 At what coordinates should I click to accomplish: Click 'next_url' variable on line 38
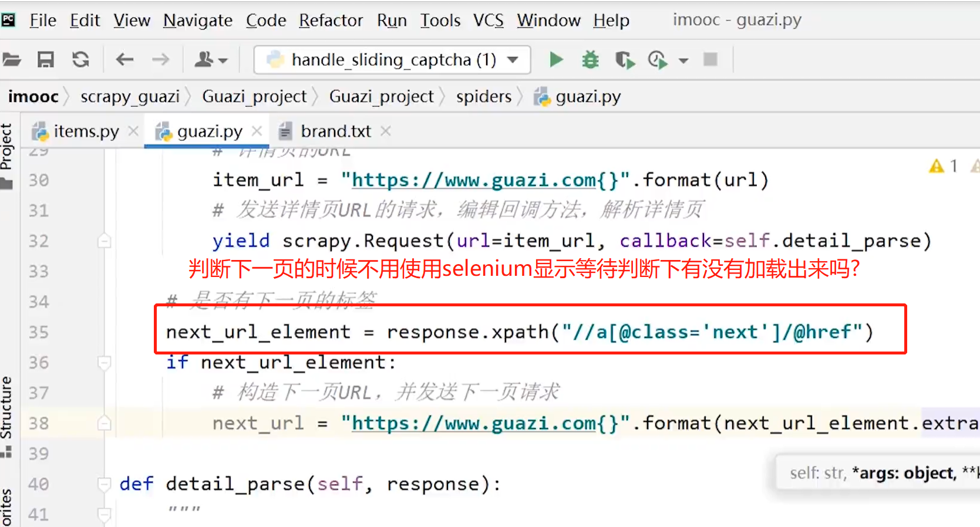[258, 423]
